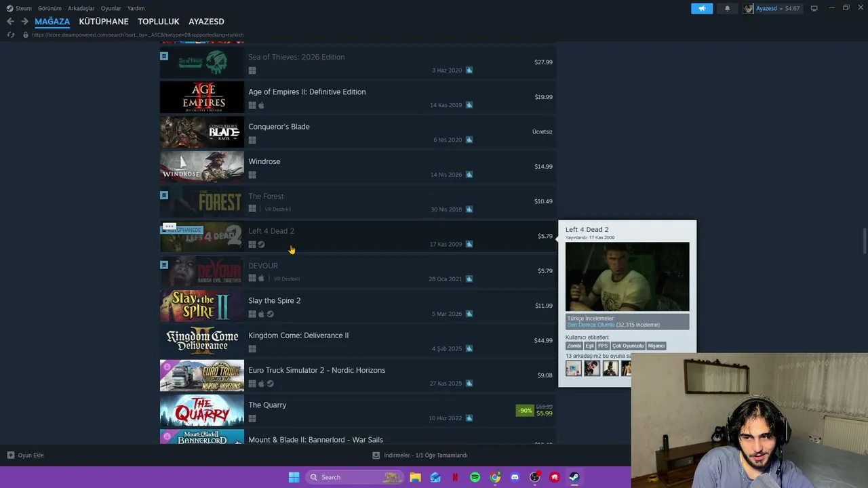This screenshot has height=488, width=868.
Task: Open the notifications bell
Action: tap(727, 8)
